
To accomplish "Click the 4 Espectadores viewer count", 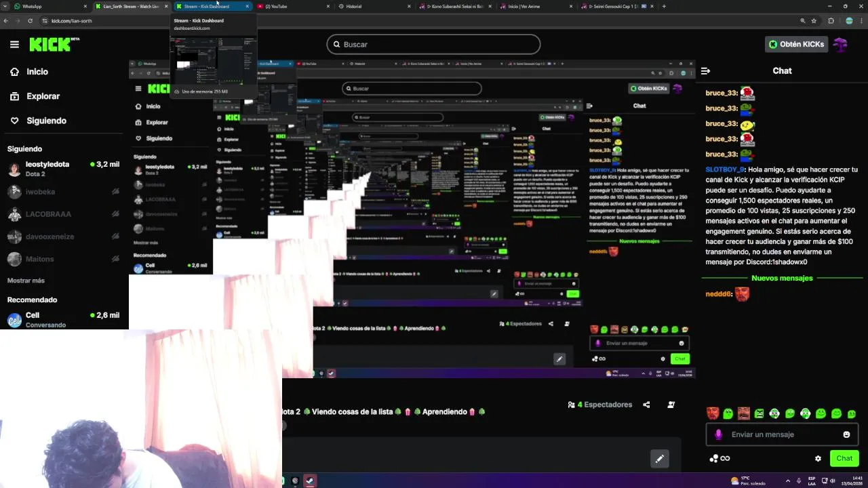I will click(x=600, y=405).
